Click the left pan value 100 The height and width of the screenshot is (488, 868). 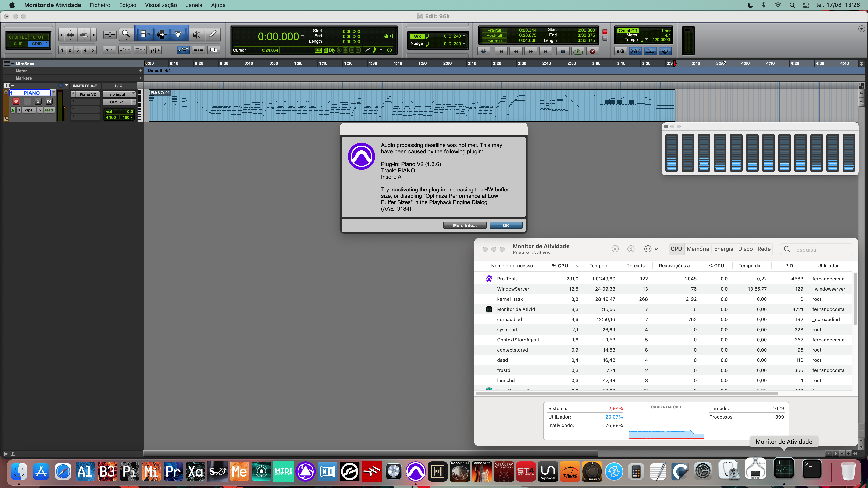pyautogui.click(x=111, y=118)
